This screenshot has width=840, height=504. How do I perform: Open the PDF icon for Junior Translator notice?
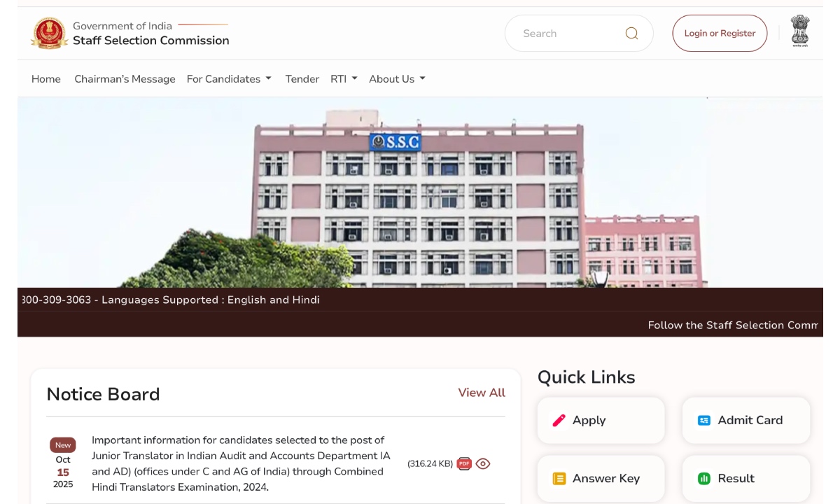point(464,463)
